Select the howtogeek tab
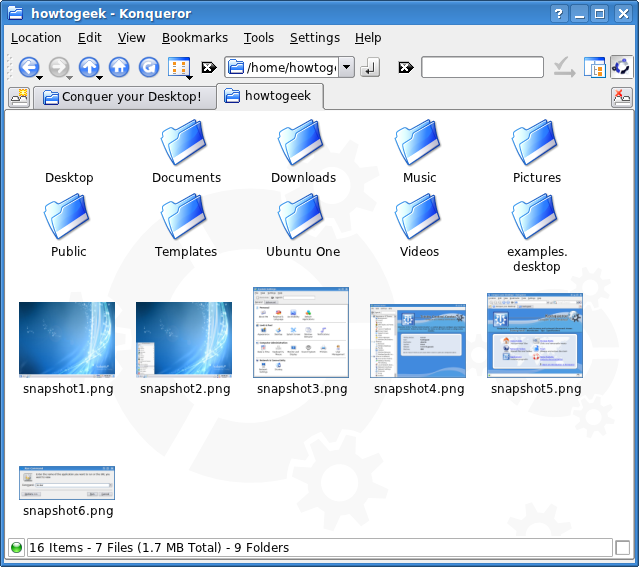The image size is (639, 567). click(x=270, y=96)
